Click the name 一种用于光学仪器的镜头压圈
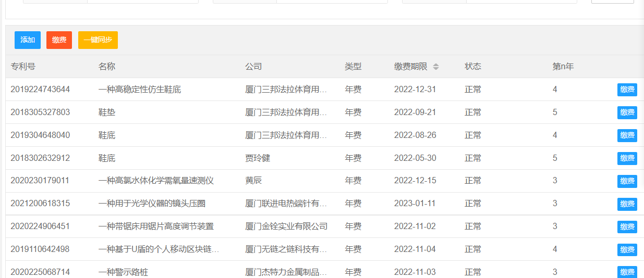Screen dimensions: 644x278 point(152,204)
